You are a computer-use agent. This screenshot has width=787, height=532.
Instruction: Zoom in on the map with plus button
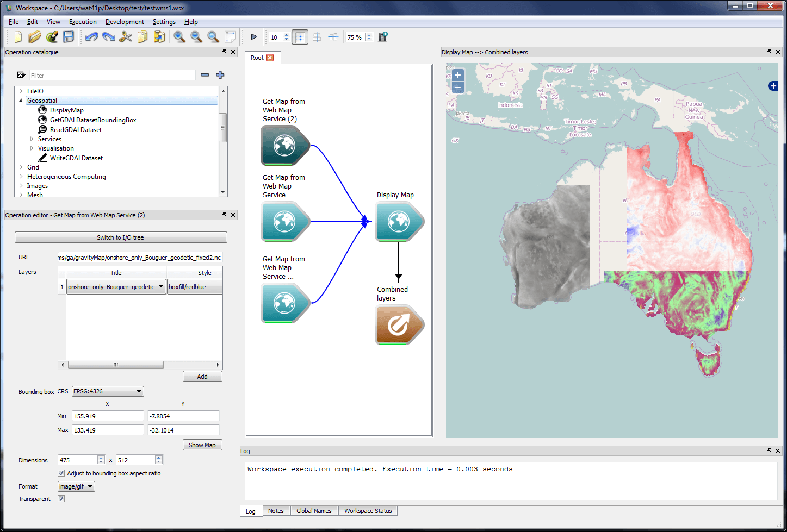coord(457,75)
